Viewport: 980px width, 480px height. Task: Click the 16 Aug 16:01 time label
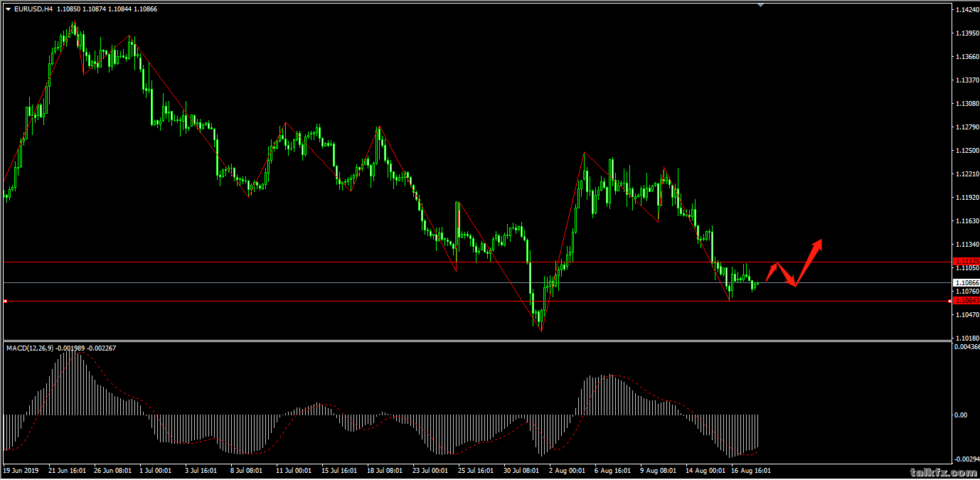pyautogui.click(x=750, y=470)
